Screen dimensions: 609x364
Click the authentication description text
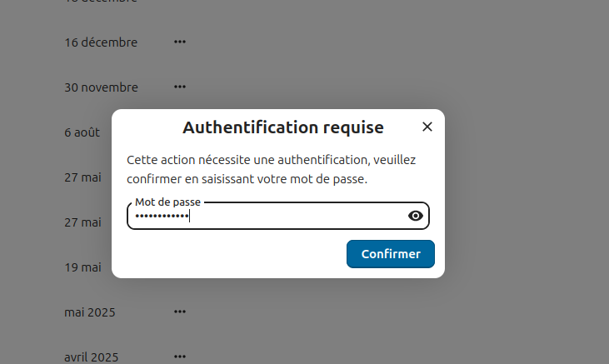(x=271, y=168)
